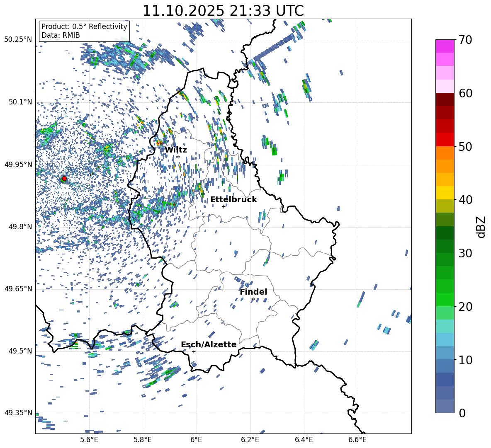The height and width of the screenshot is (448, 491).
Task: Pick the bright yellow colorbar segment at 40
Action: pyautogui.click(x=445, y=193)
